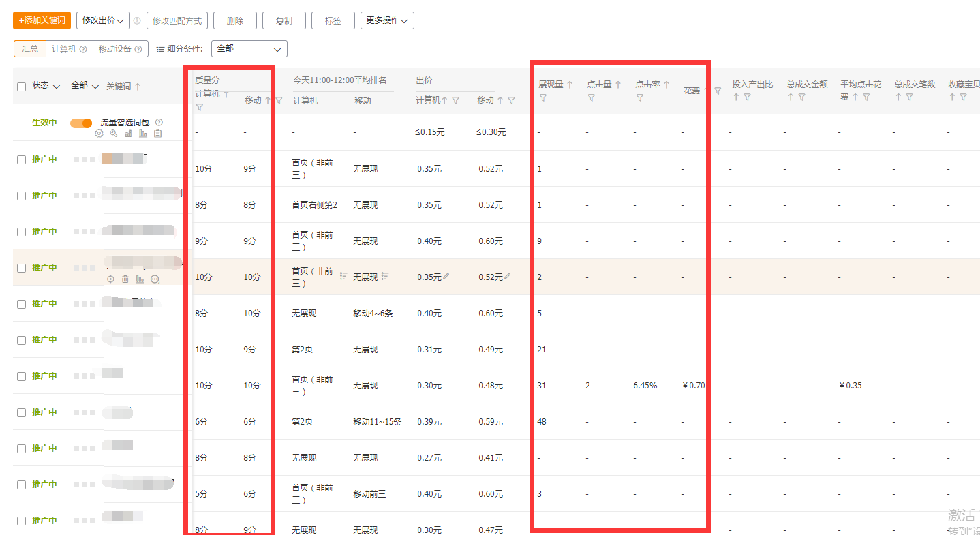
Task: Select the 移动设备 tab
Action: tap(120, 49)
